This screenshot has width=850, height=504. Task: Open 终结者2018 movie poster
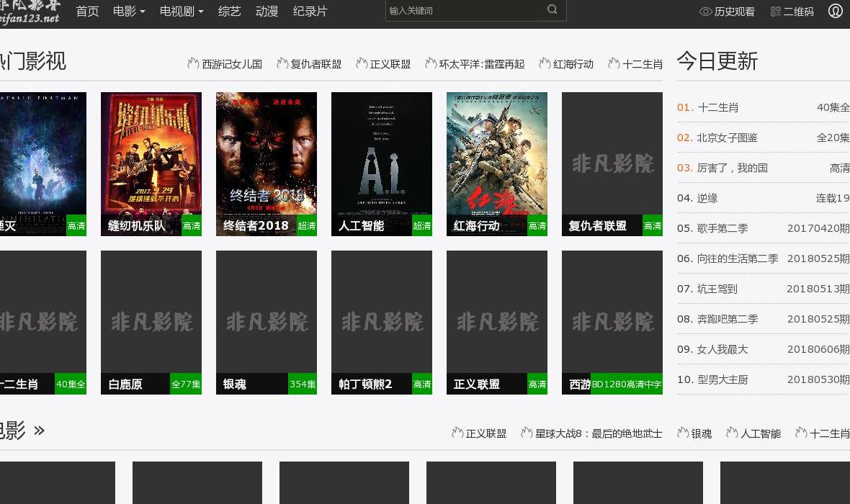[x=267, y=163]
